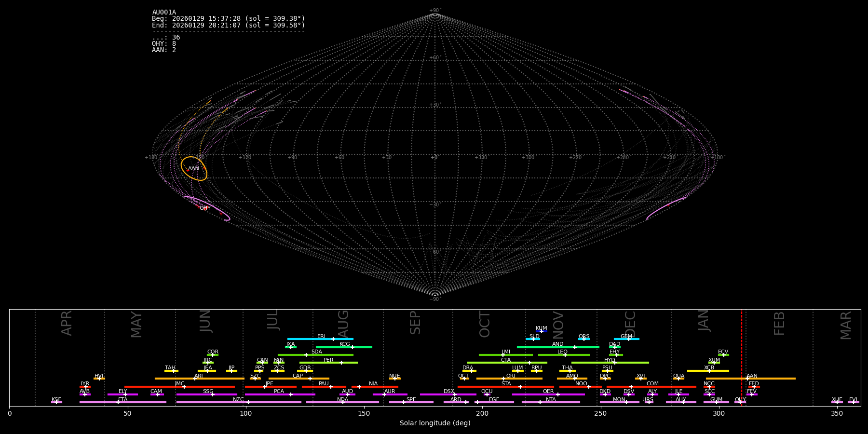Click the DEC month label
The height and width of the screenshot is (434, 868).
(630, 324)
